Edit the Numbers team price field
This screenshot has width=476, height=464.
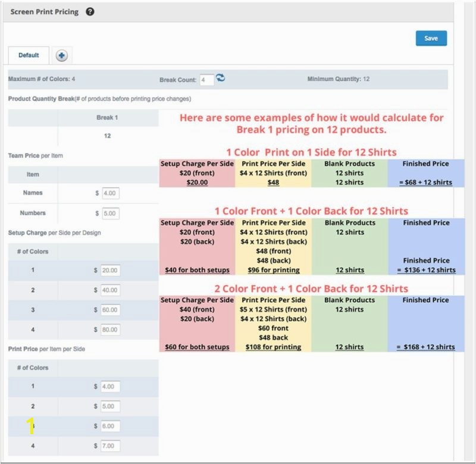[110, 213]
